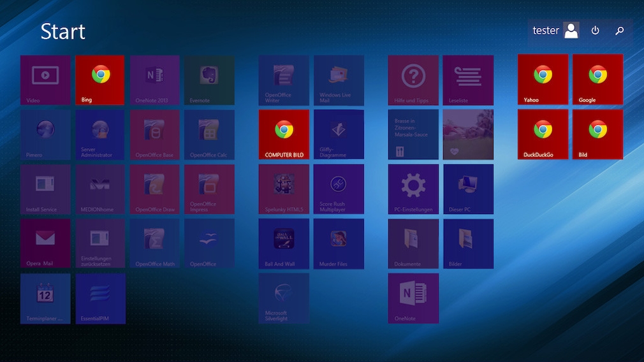644x362 pixels.
Task: Open the Dieser PC tile
Action: (468, 189)
